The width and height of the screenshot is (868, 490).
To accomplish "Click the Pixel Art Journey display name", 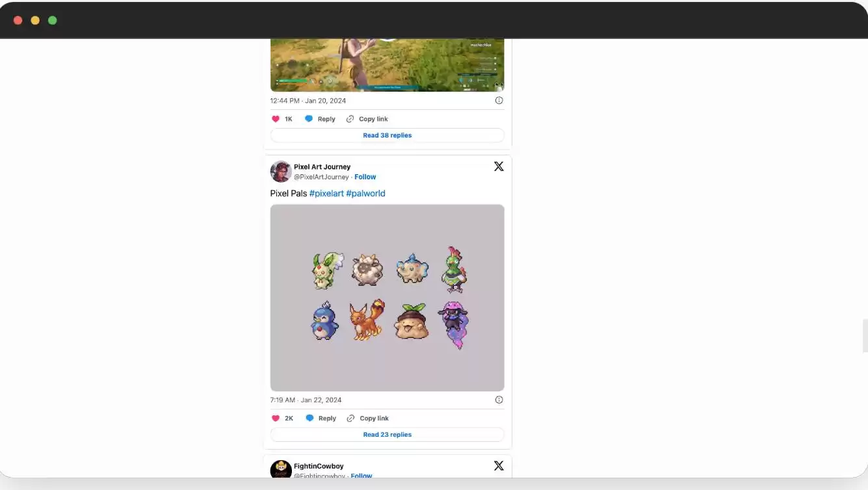I will (x=322, y=167).
